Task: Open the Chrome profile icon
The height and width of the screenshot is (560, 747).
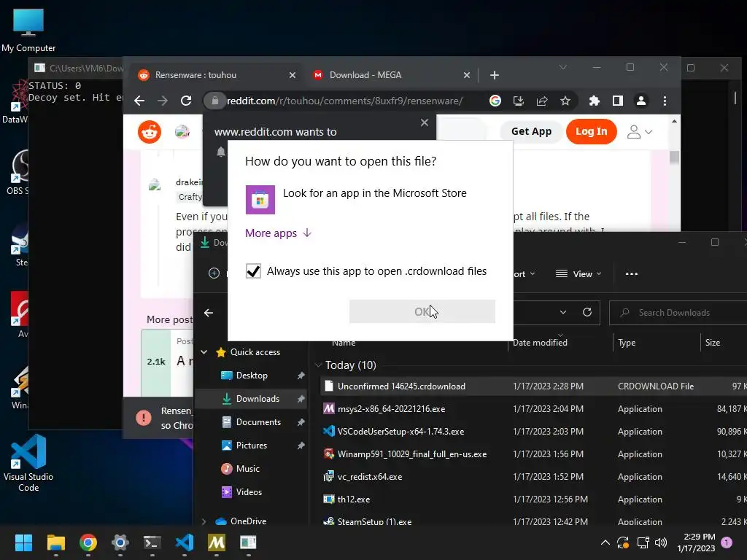Action: point(641,101)
